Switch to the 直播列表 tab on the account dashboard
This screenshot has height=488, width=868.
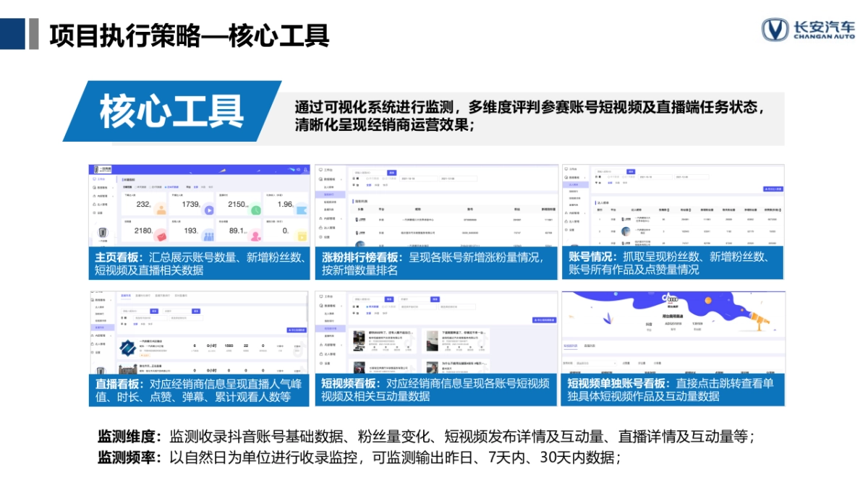pyautogui.click(x=590, y=346)
